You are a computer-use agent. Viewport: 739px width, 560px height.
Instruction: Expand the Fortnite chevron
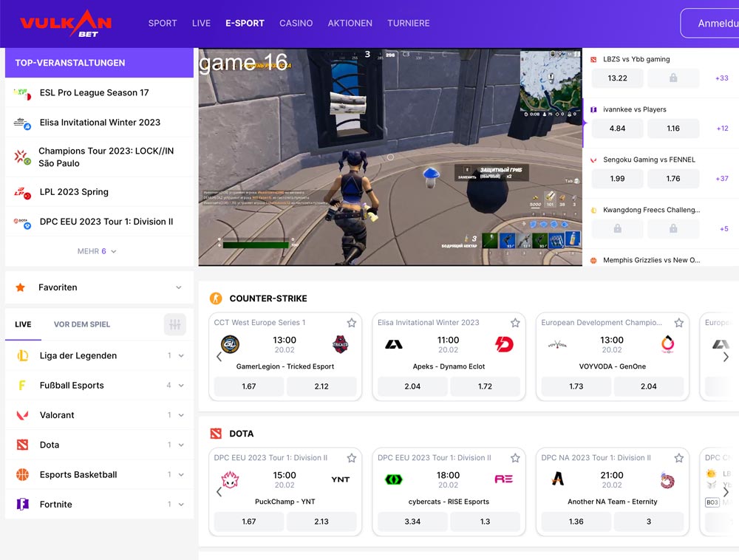coord(181,505)
